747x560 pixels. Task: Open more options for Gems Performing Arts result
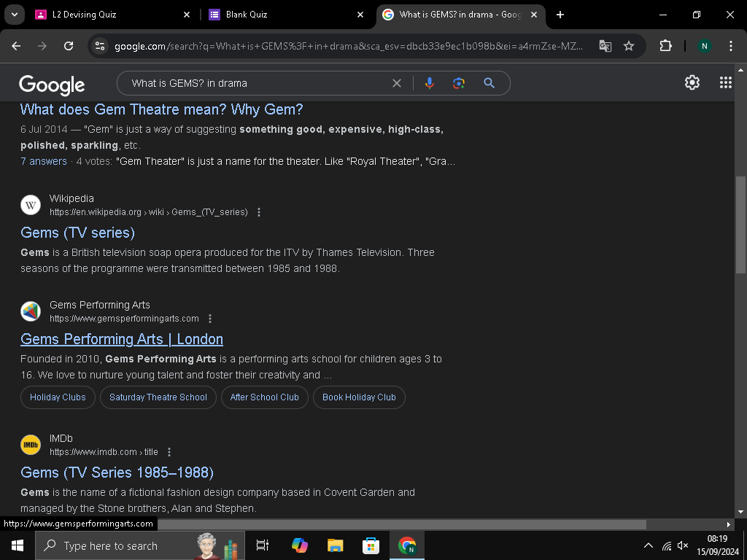pyautogui.click(x=210, y=319)
